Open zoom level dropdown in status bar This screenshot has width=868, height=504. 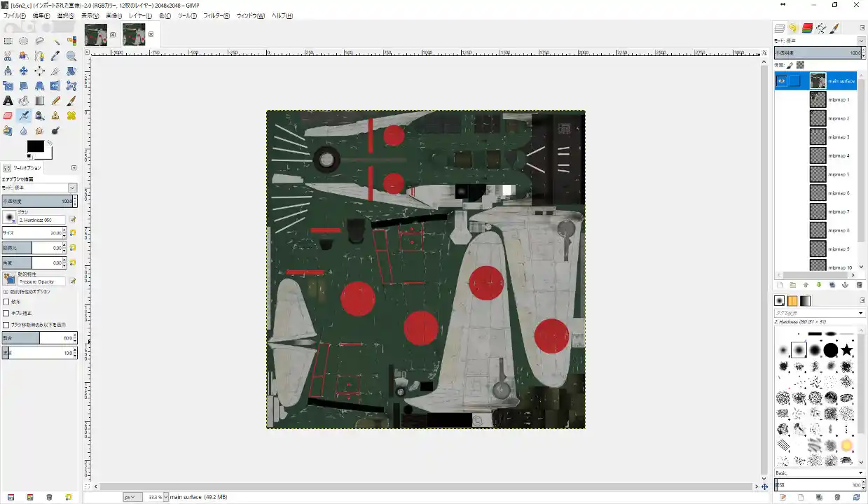click(165, 497)
